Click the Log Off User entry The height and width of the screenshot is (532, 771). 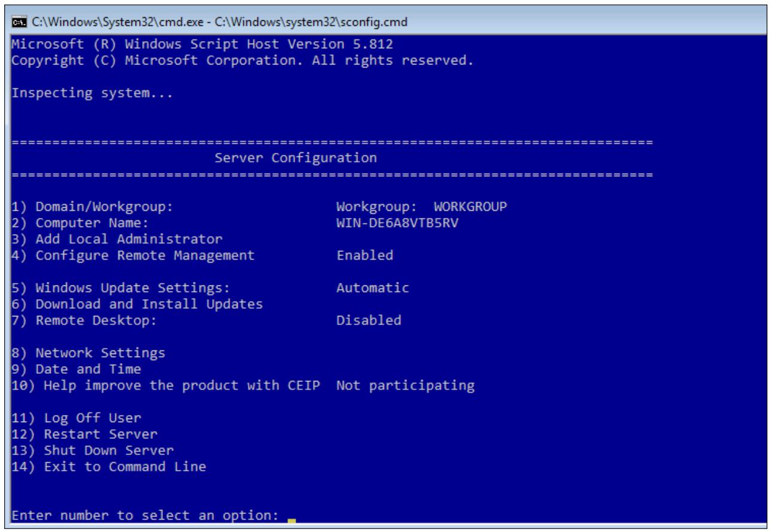pyautogui.click(x=76, y=417)
